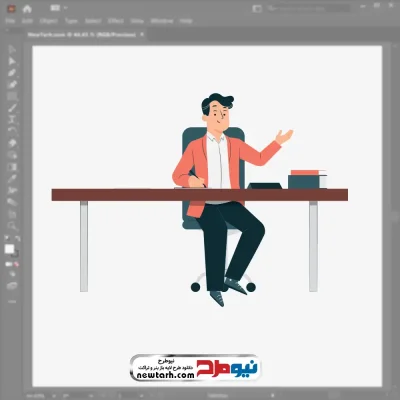400x400 pixels.
Task: Close the NewTarh.com document tab
Action: coord(142,34)
